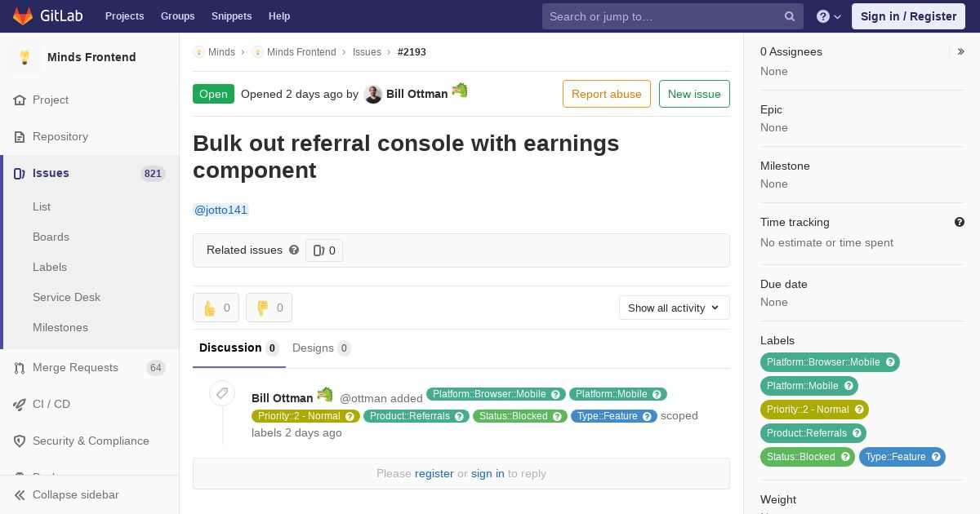Click the thumbs up reaction

[216, 308]
